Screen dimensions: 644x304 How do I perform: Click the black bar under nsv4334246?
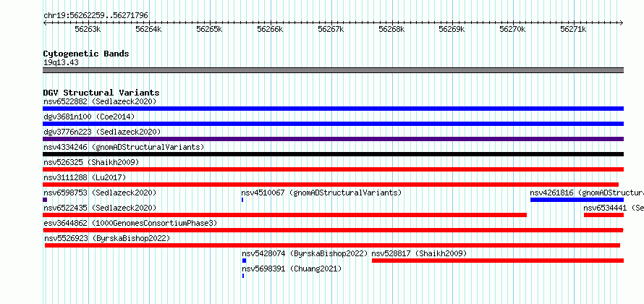(x=333, y=154)
